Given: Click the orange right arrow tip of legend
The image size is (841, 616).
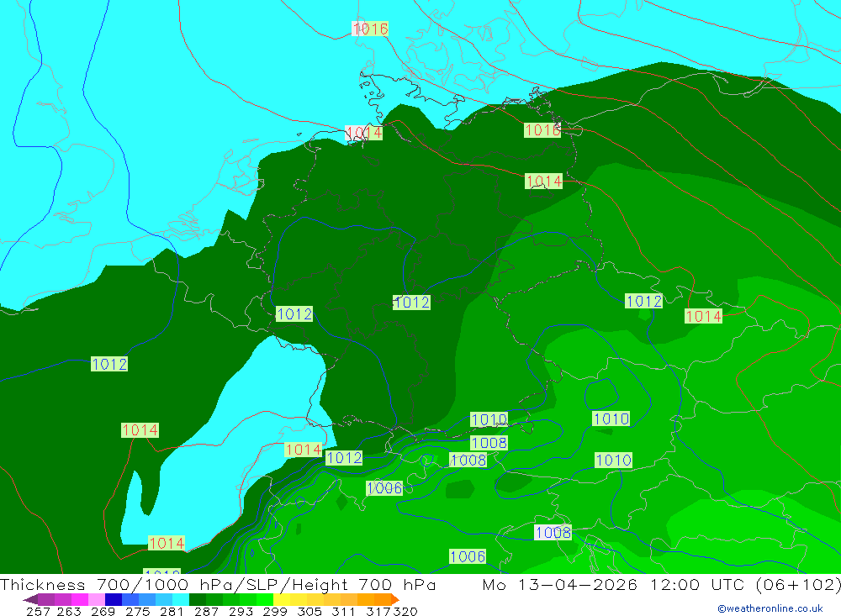Looking at the screenshot, I should click(x=394, y=599).
